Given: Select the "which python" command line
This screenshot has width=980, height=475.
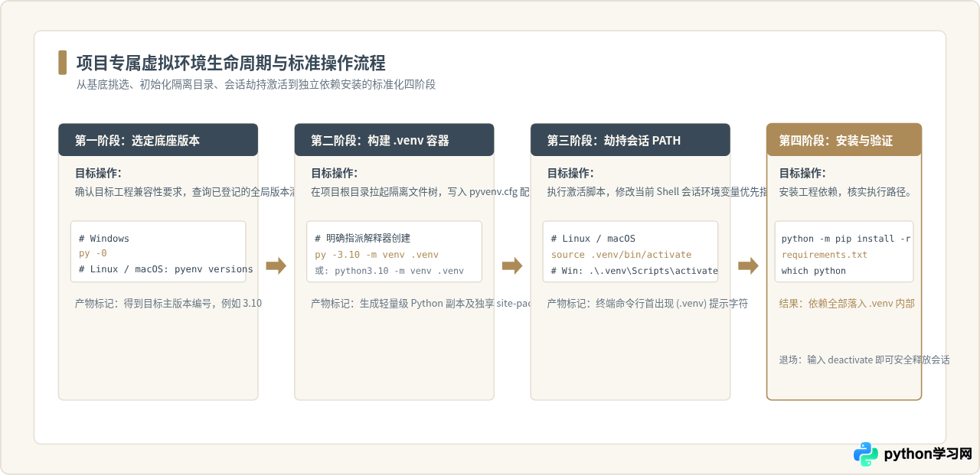Looking at the screenshot, I should [814, 271].
